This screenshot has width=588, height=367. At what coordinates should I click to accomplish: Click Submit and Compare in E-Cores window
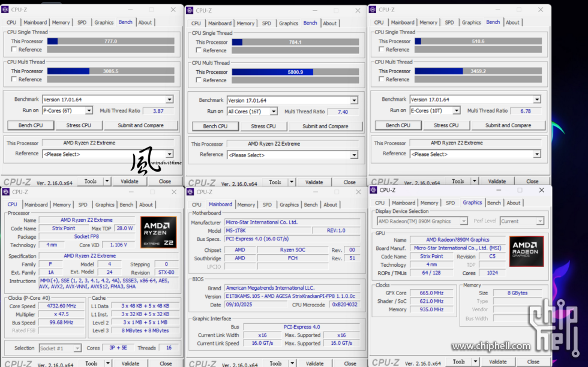pos(508,125)
